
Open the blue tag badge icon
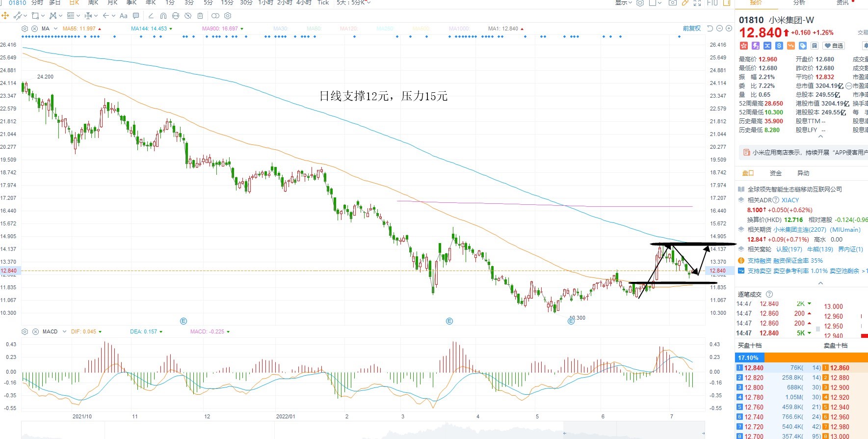pos(803,46)
